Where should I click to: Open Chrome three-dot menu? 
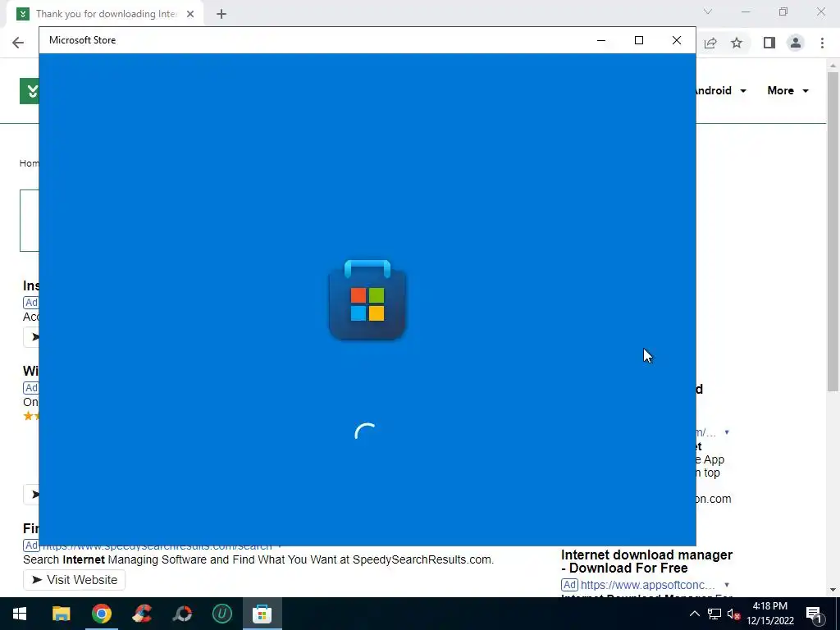(822, 43)
